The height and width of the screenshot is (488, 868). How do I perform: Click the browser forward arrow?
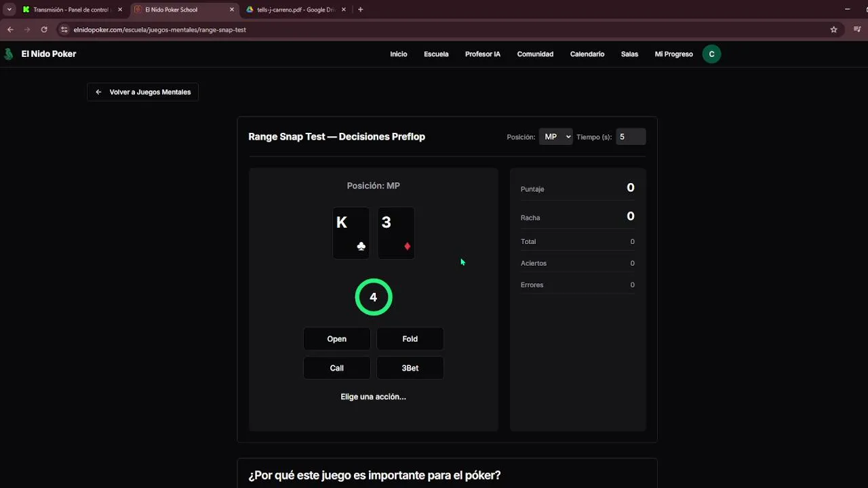[27, 30]
